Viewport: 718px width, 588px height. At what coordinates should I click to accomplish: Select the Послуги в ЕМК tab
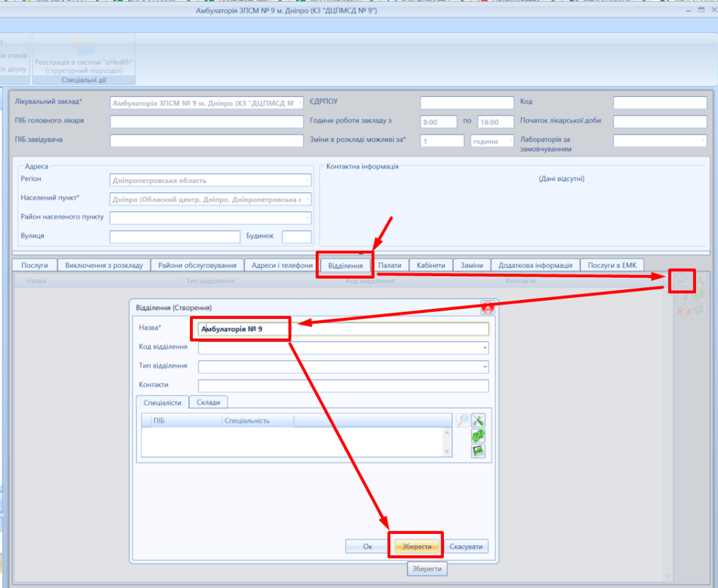pos(612,265)
